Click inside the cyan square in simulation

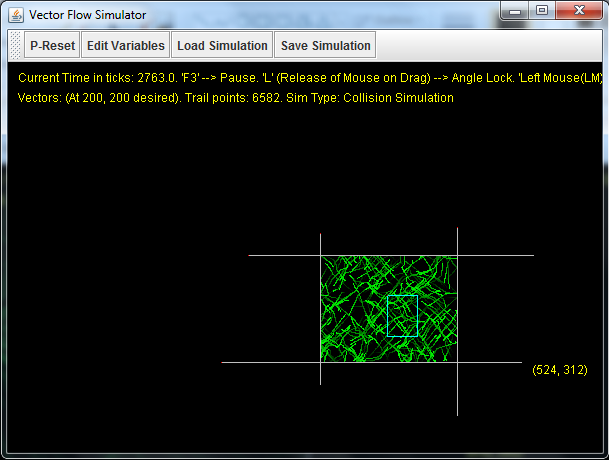(402, 316)
